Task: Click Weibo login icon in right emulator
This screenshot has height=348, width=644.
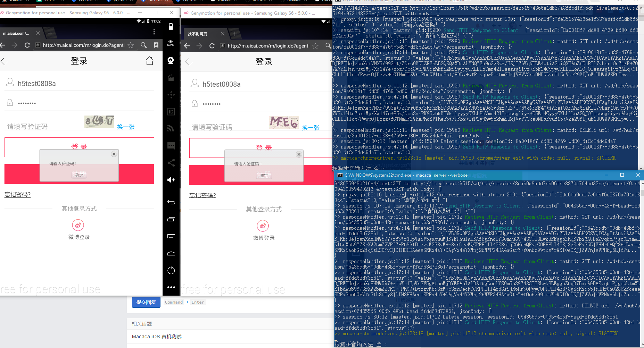Action: click(x=263, y=226)
